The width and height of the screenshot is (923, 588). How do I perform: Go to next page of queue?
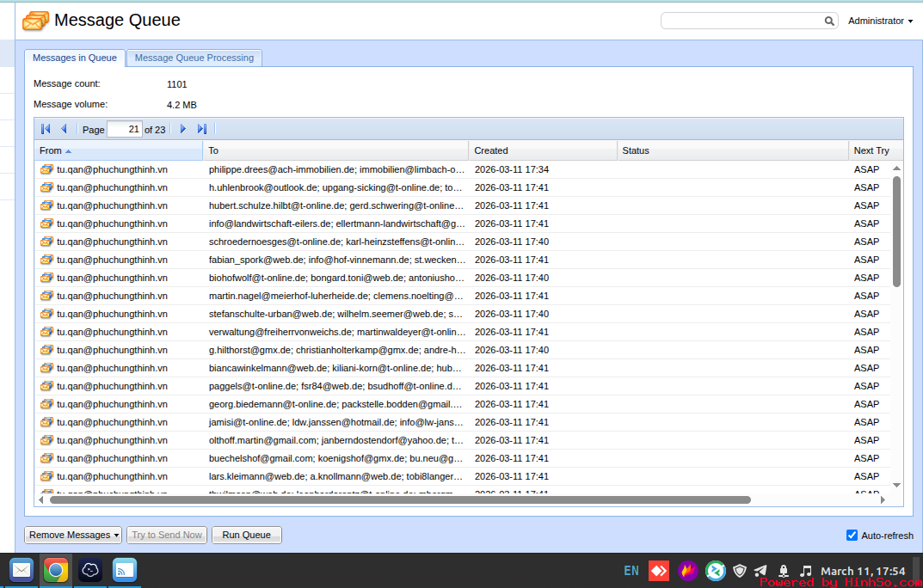click(182, 129)
